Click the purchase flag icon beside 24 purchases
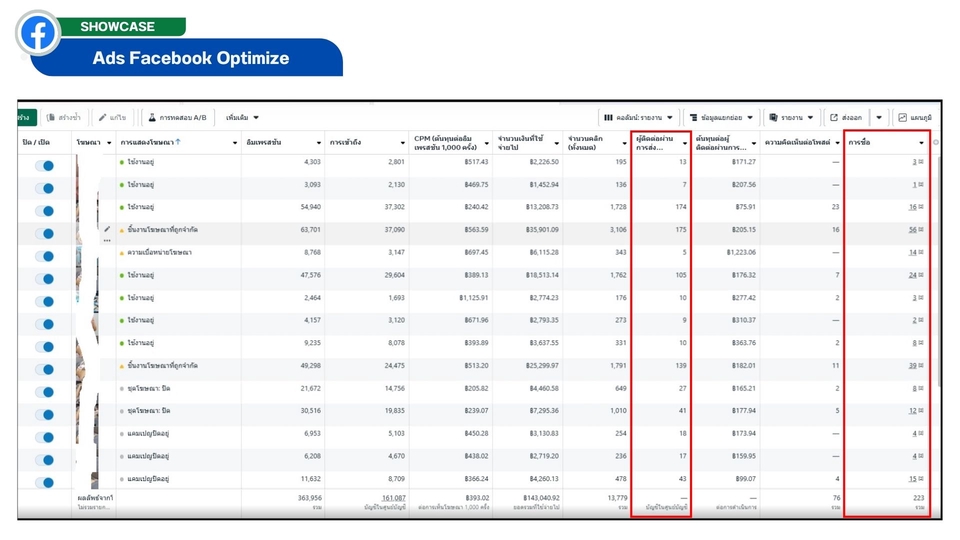Image resolution: width=960 pixels, height=540 pixels. (x=921, y=275)
